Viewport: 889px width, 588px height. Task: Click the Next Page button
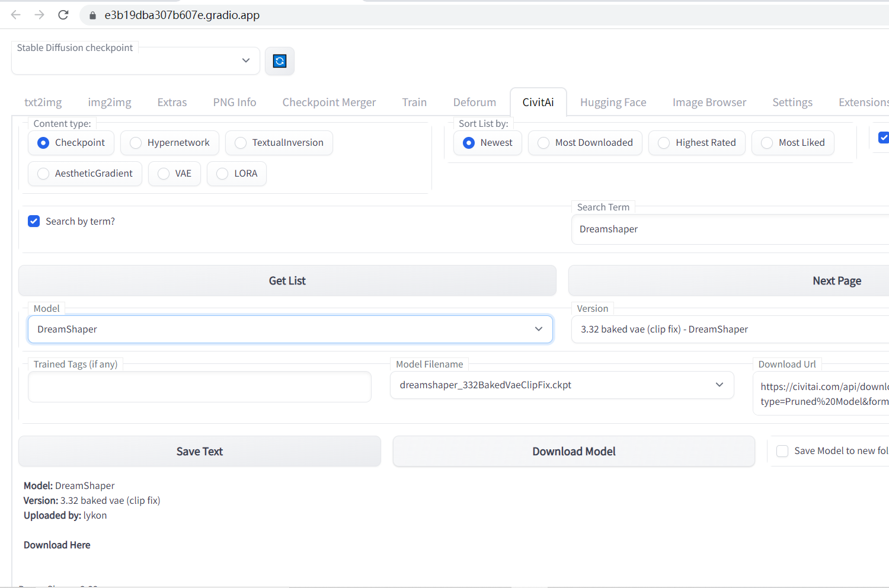729,280
